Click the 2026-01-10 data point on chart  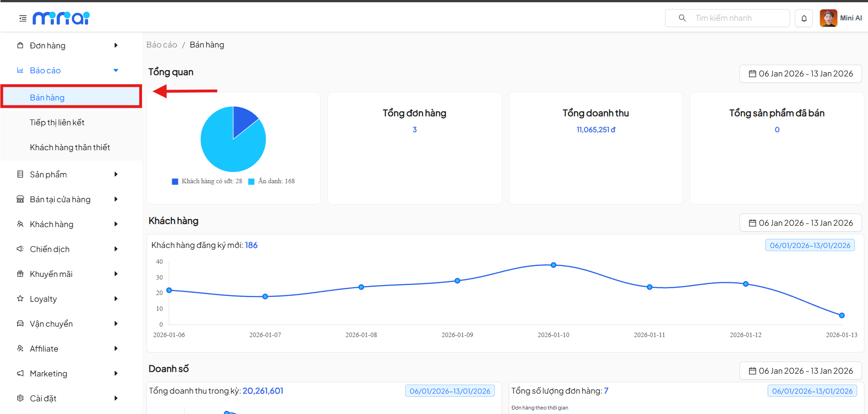553,265
